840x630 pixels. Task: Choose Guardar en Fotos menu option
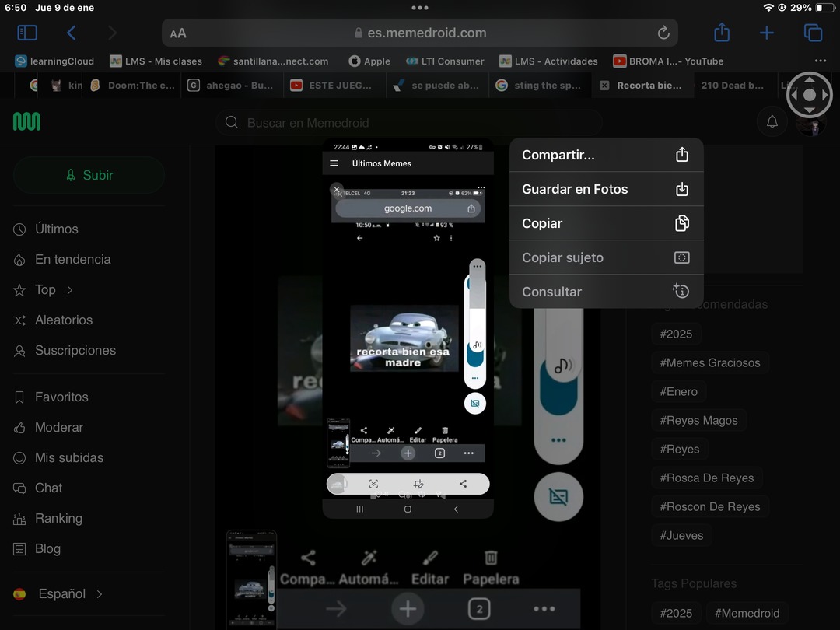pos(607,189)
